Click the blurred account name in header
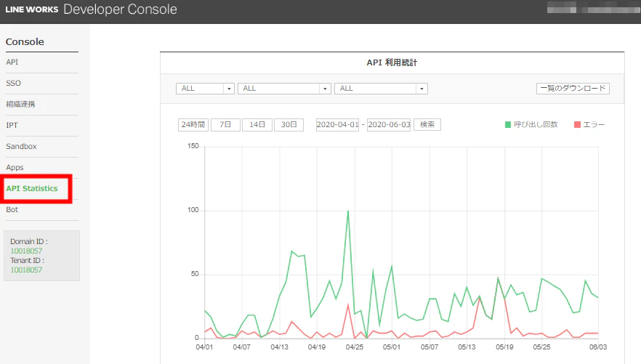The image size is (641, 364). click(594, 8)
